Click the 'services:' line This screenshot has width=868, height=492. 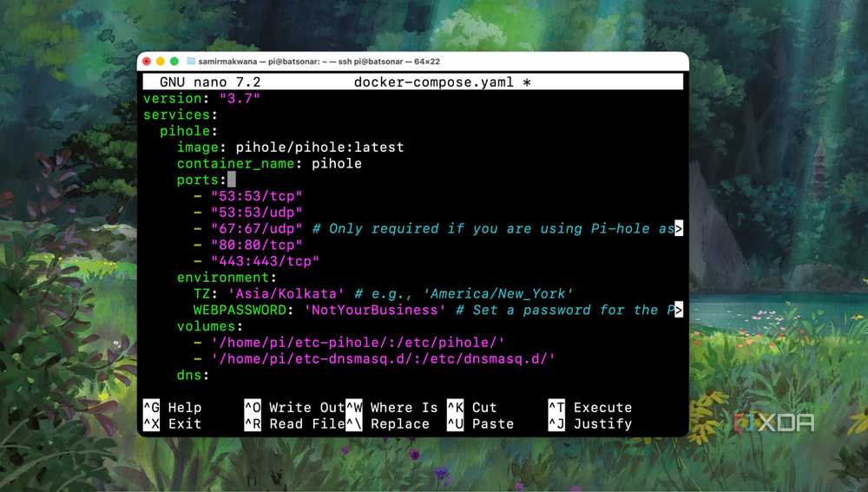coord(181,115)
